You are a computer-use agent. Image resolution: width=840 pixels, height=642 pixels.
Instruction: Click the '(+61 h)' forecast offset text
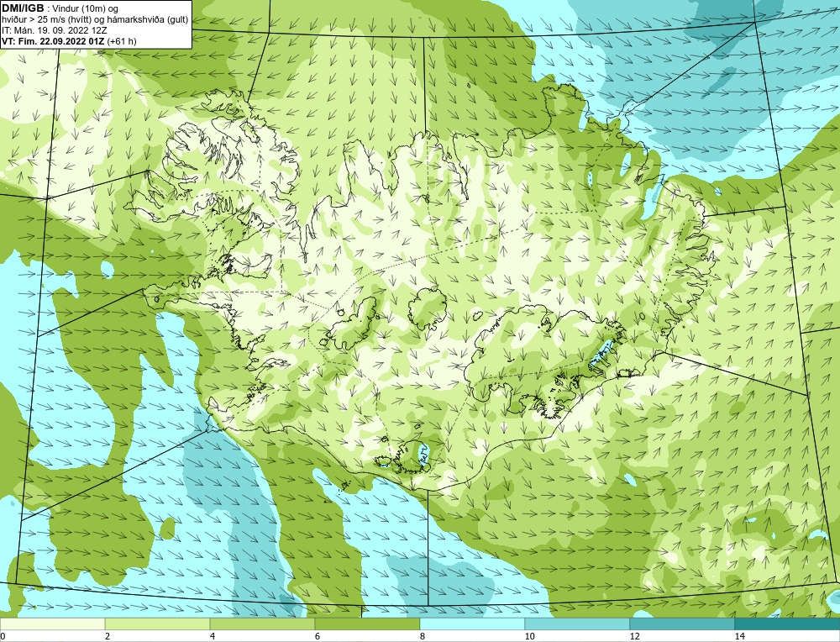point(122,41)
